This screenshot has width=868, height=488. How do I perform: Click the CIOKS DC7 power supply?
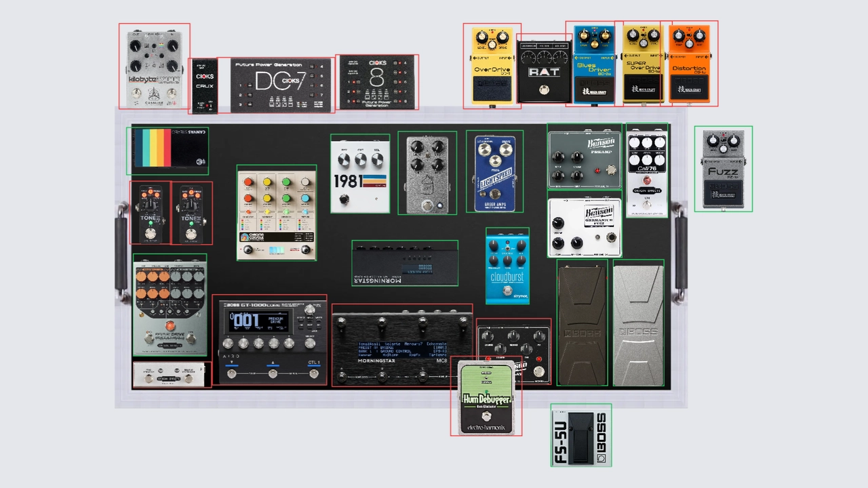point(283,85)
